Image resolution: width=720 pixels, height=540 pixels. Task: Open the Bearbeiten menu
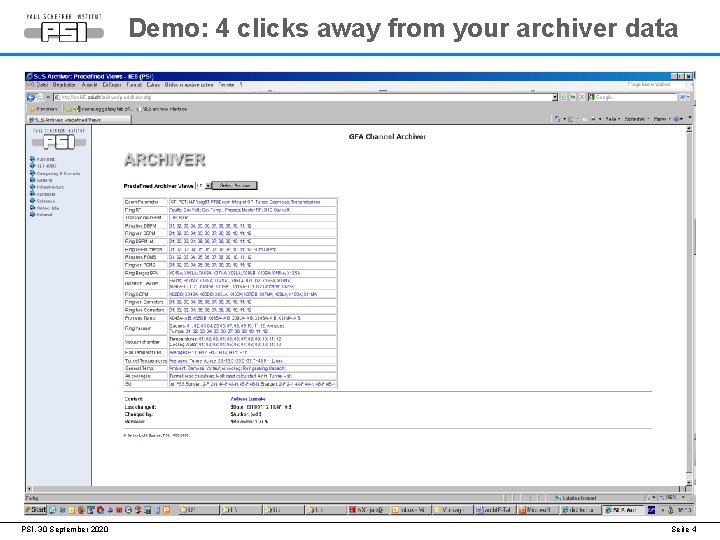coord(64,85)
